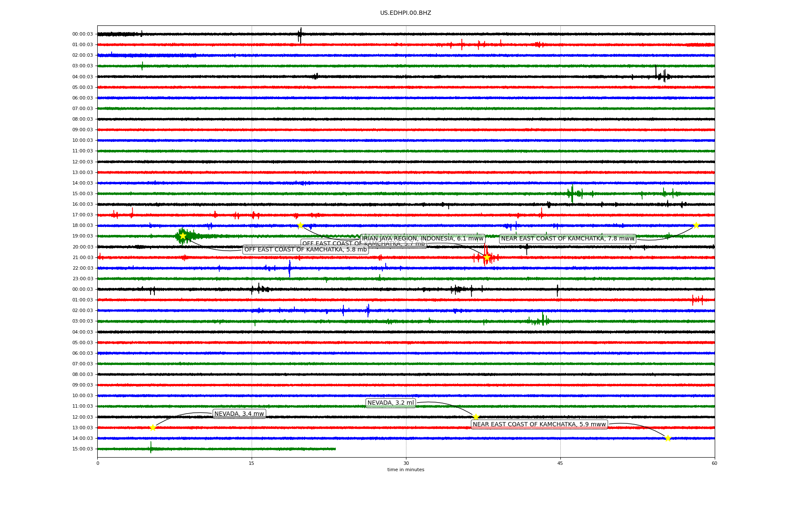Click the Kamchatka 5.9 mww star marker
Image resolution: width=812 pixels, height=508 pixels.
[667, 438]
